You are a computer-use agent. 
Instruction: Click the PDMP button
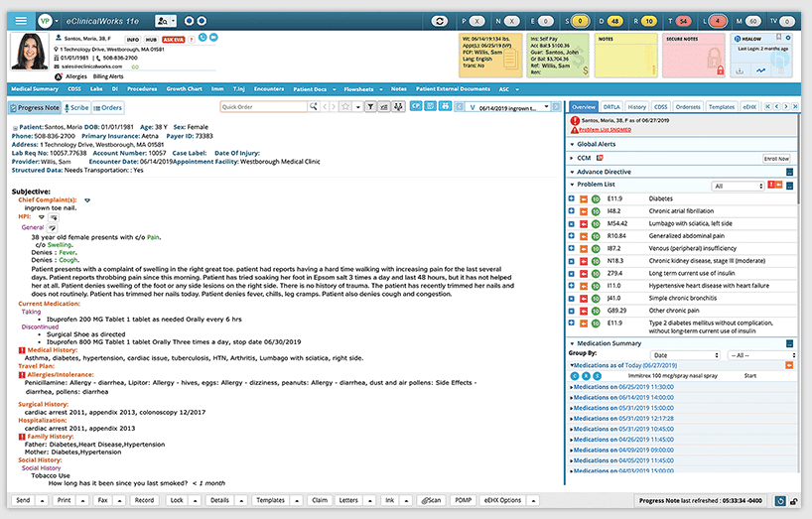point(463,500)
